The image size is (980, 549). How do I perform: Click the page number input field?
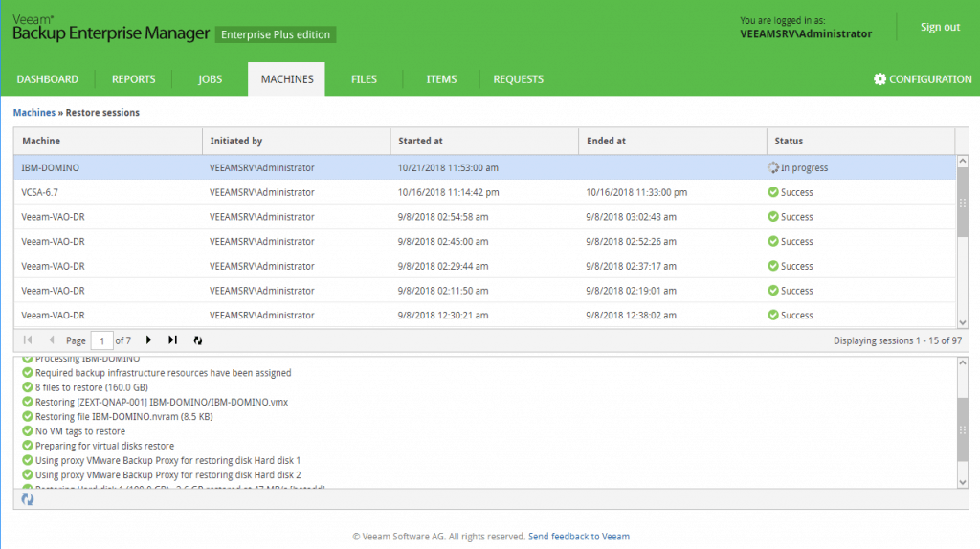(x=101, y=340)
